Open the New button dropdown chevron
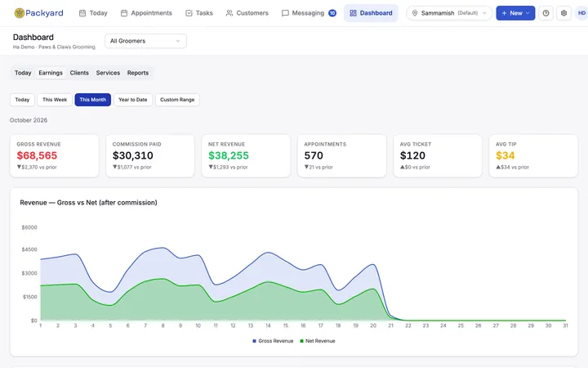The width and height of the screenshot is (588, 368). click(528, 13)
